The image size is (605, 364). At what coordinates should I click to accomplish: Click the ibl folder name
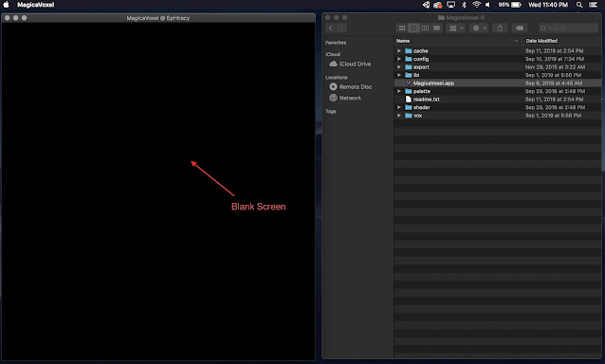pos(416,75)
